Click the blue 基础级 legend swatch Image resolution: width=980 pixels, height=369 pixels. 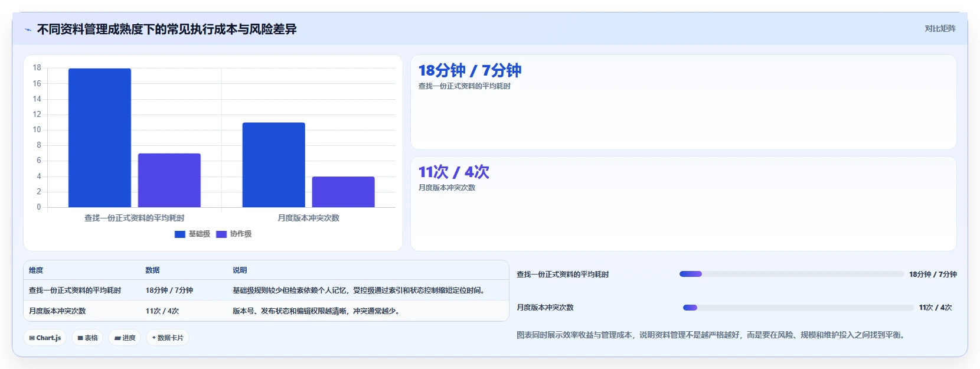pos(180,234)
